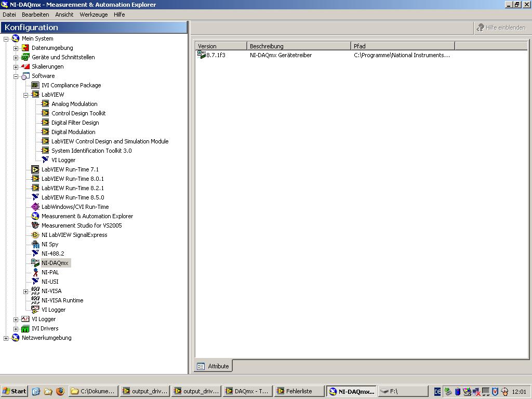Select LabVIEW Run-Time 8.5.0 entry
Screen dimensions: 532x399
(73, 197)
